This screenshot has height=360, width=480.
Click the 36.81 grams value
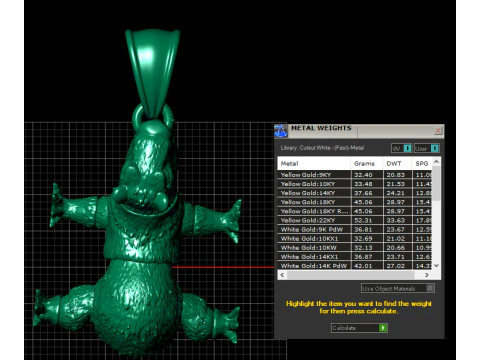pos(363,229)
